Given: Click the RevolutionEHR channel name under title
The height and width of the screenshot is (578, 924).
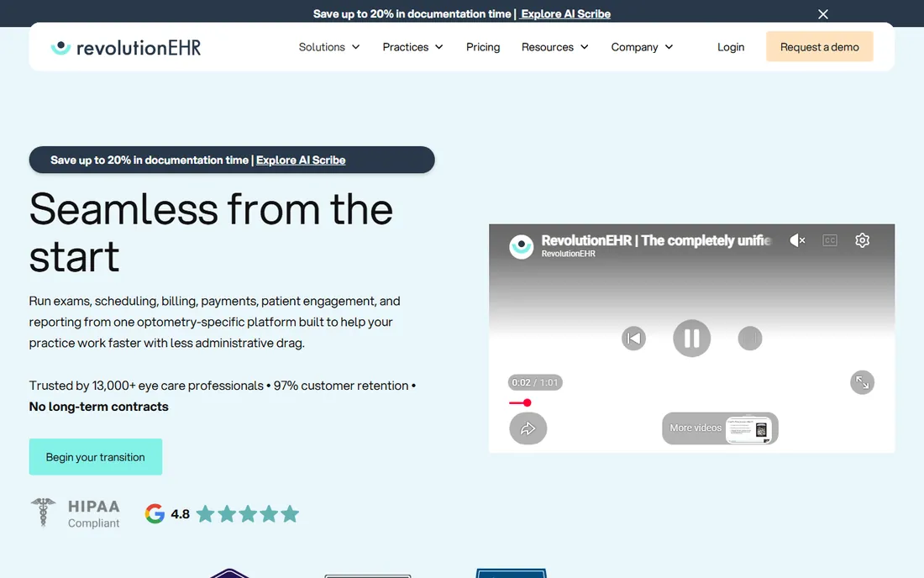Looking at the screenshot, I should tap(568, 254).
